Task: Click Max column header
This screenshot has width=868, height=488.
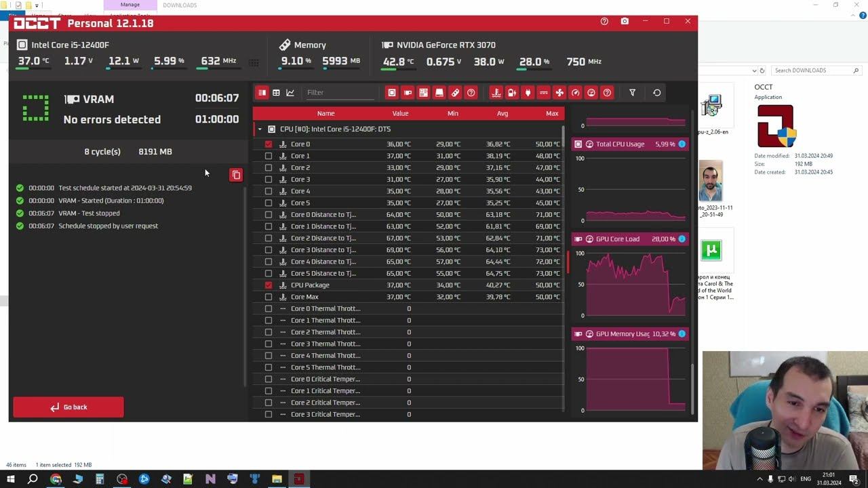Action: pos(552,113)
